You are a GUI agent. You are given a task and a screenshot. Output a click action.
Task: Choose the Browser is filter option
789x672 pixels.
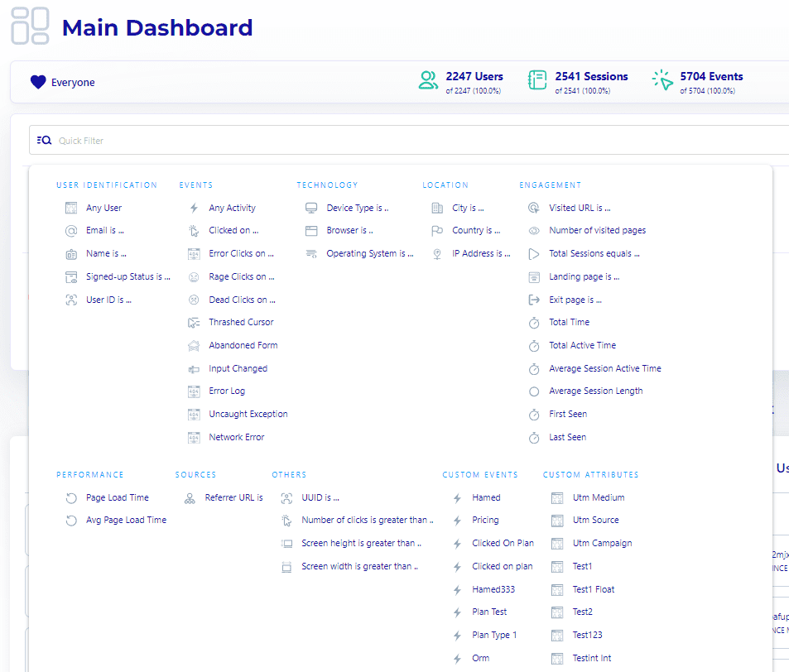click(x=349, y=231)
